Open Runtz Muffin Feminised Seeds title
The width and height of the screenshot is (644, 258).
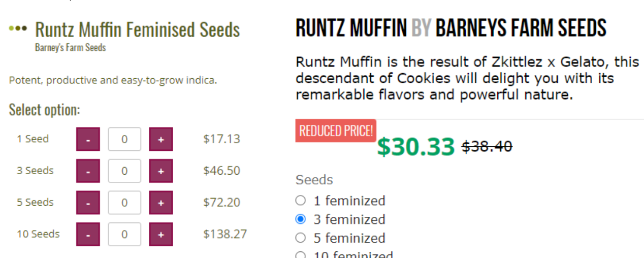pyautogui.click(x=137, y=29)
